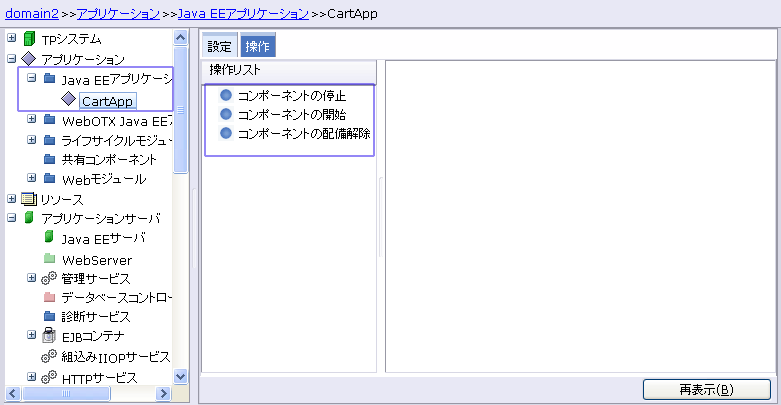781x405 pixels.
Task: Switch to the 操作 tab
Action: 257,47
